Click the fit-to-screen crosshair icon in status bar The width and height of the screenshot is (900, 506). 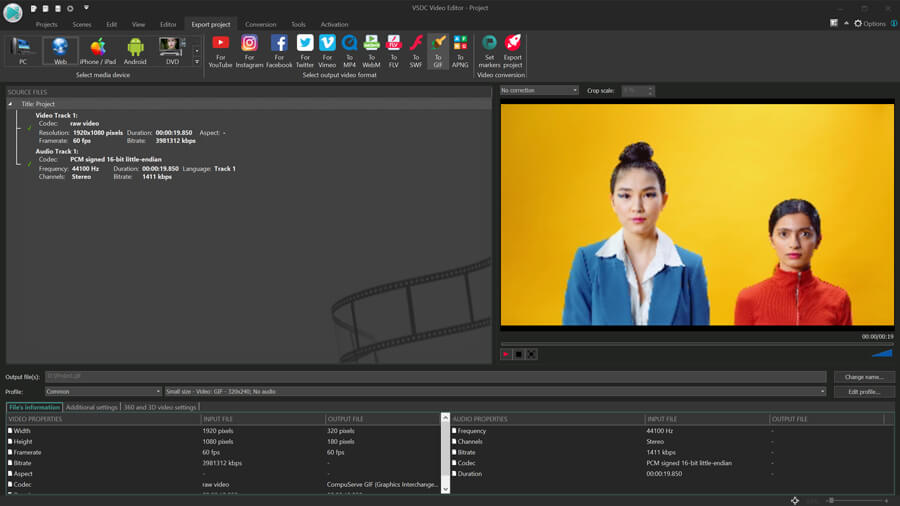(794, 500)
